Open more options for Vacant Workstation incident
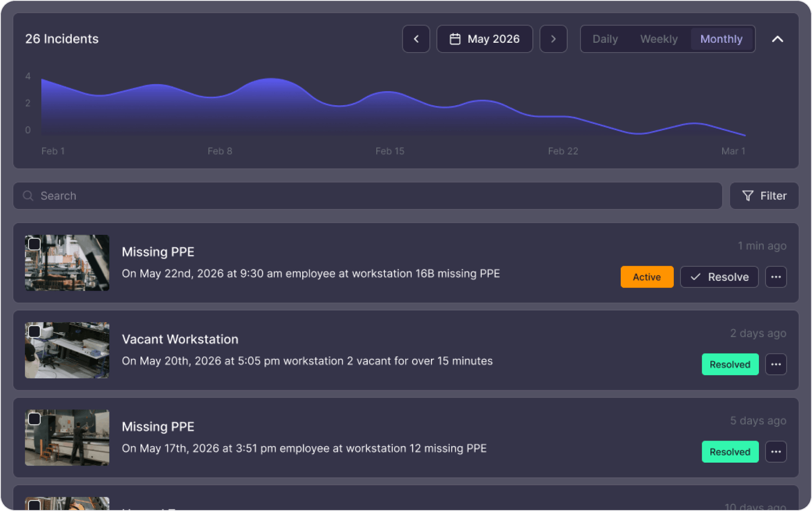812x511 pixels. point(776,364)
